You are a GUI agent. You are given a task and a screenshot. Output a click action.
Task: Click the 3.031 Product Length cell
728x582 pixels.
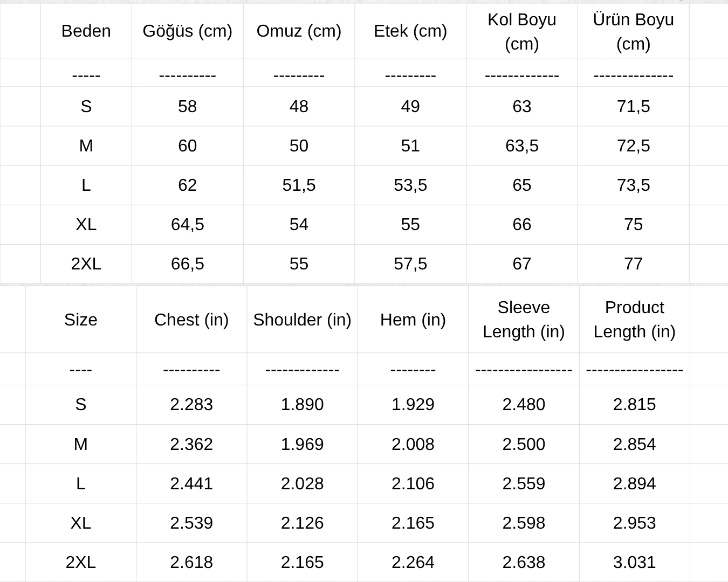point(634,562)
